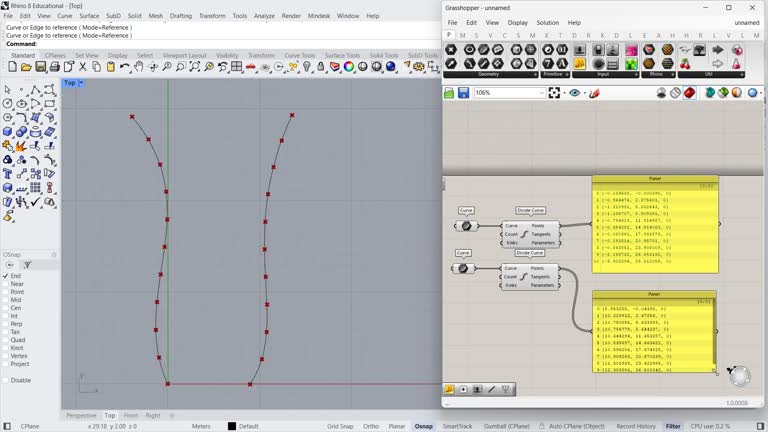This screenshot has width=768, height=432.
Task: Open the Grasshopper zoom percentage dropdown
Action: tap(541, 93)
